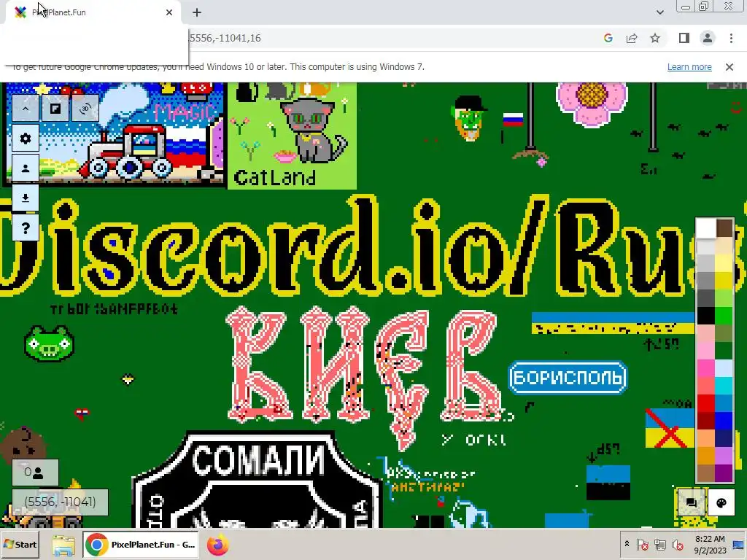Screen dimensions: 747x560
Task: Click the Google icon in address bar
Action: [x=608, y=38]
